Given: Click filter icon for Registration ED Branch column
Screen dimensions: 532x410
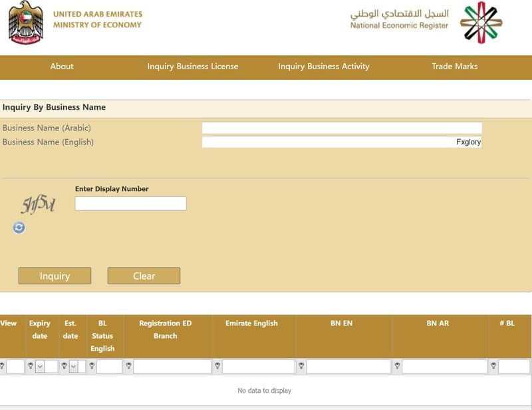Looking at the screenshot, I should pos(128,366).
